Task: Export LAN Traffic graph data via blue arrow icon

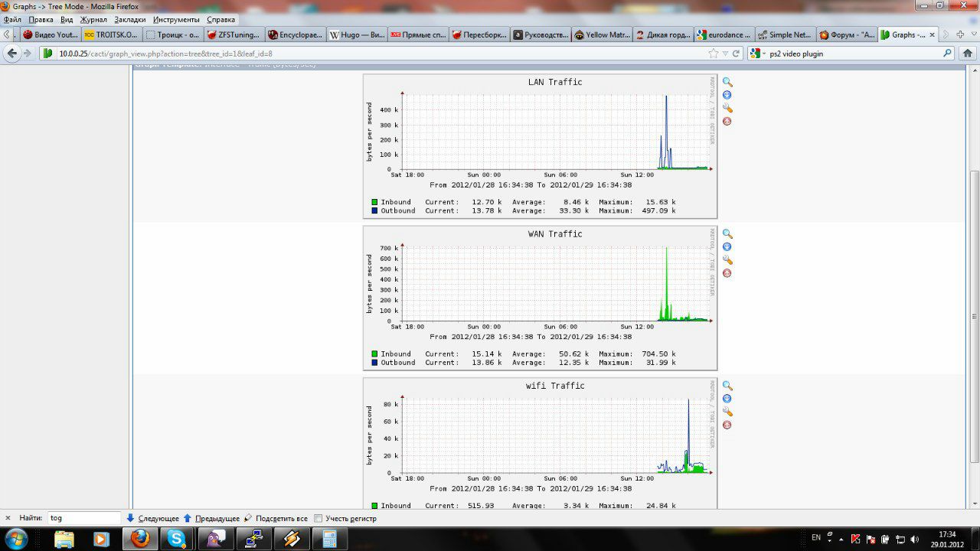Action: [727, 95]
